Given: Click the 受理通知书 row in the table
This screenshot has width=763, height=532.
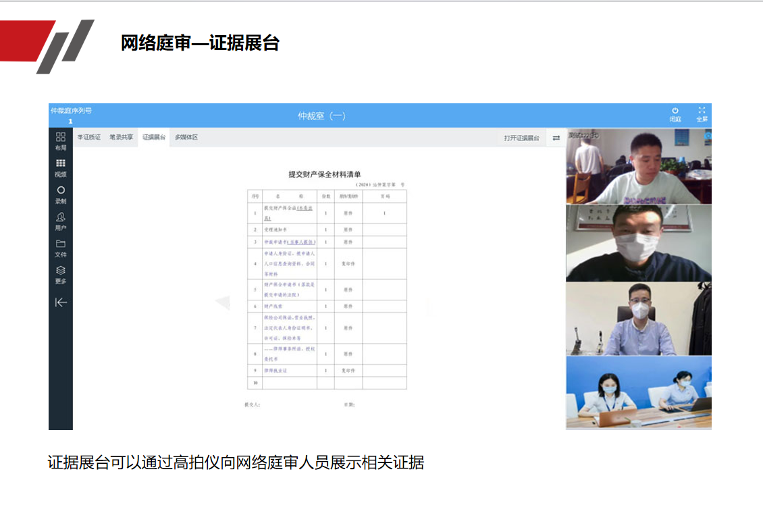Looking at the screenshot, I should coord(327,230).
